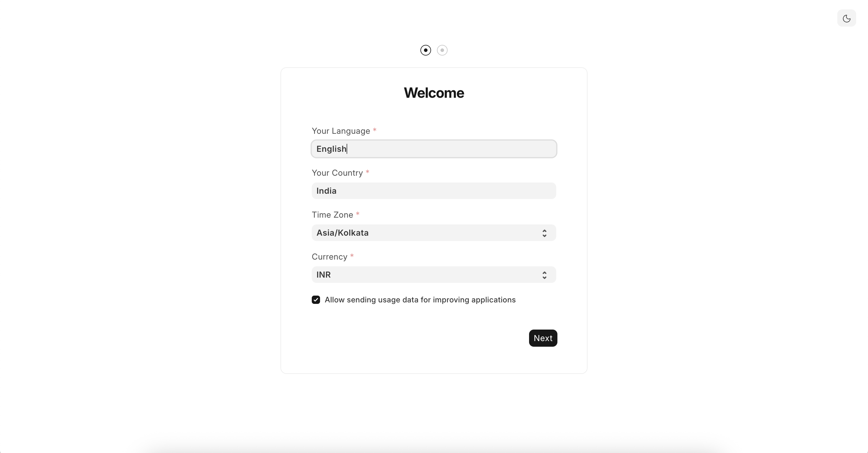Uncheck the usage data checkbox

(x=316, y=300)
